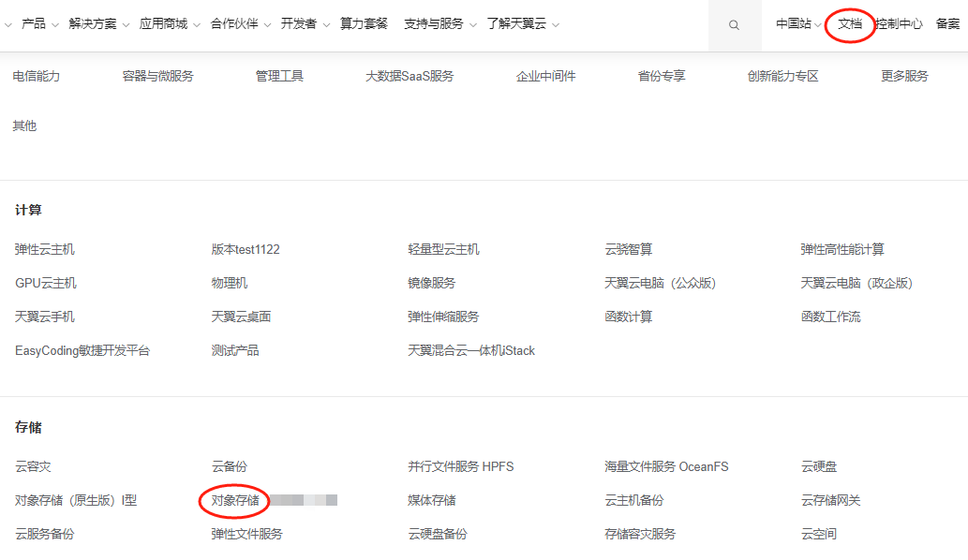Open 云备份 link
Viewport: 968px width, 560px height.
(229, 466)
